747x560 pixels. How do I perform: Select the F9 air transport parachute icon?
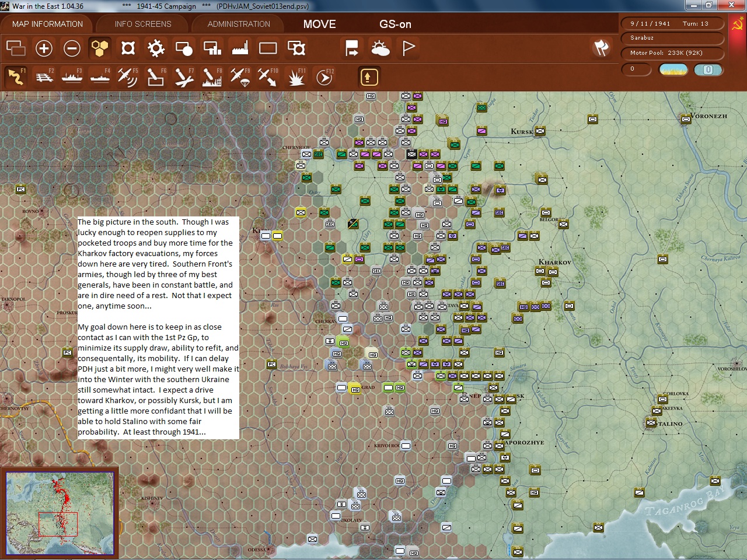(240, 76)
